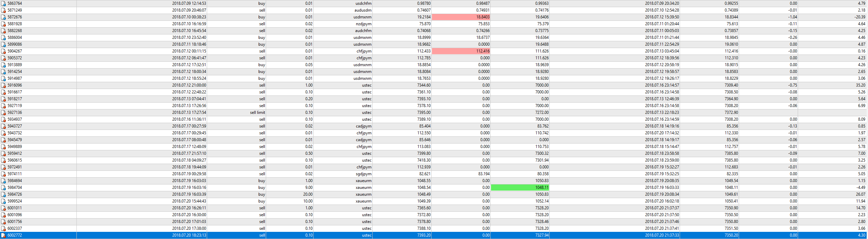Click the 10.00 volume cell
Viewport: 868px width, 239px height.
(x=308, y=201)
